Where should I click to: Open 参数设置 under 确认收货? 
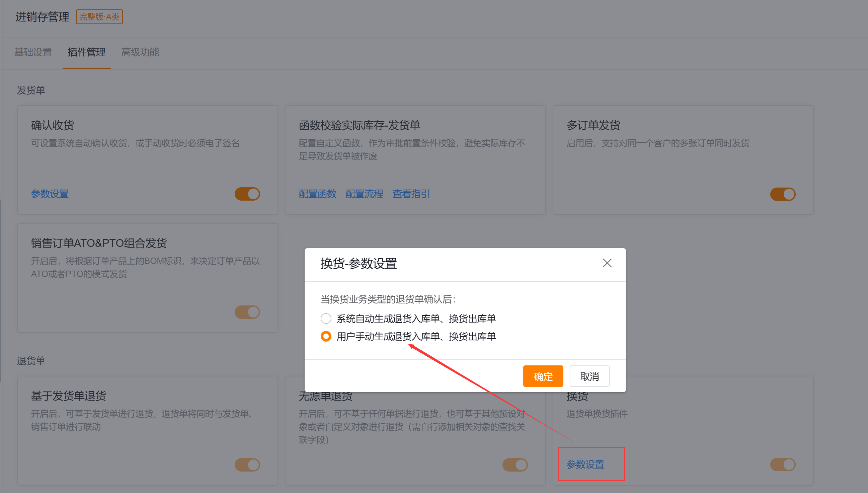pos(50,194)
